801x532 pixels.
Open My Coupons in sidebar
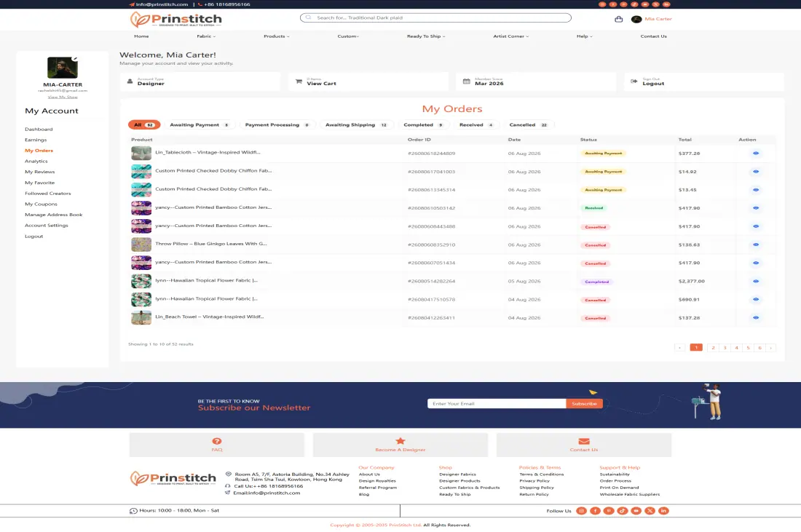(41, 205)
